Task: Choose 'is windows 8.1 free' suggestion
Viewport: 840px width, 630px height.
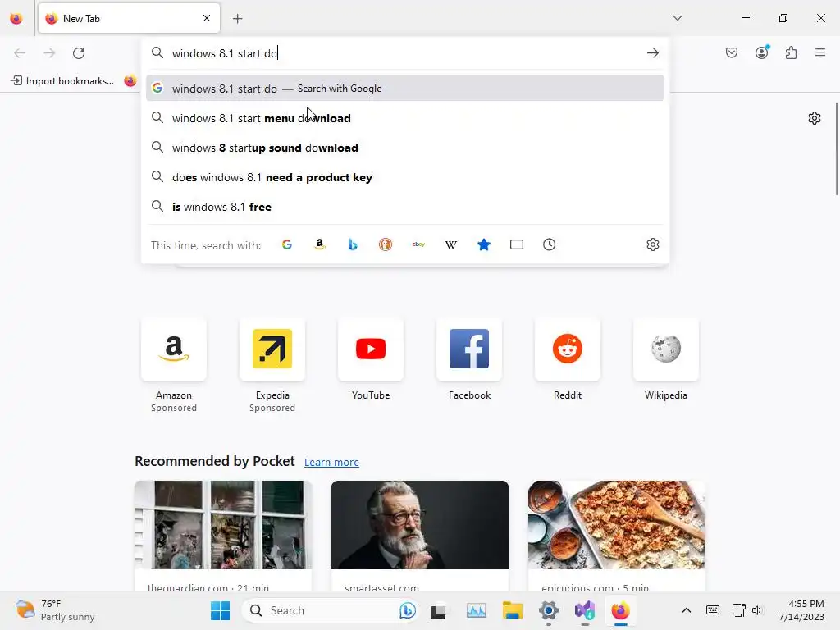Action: [x=405, y=207]
